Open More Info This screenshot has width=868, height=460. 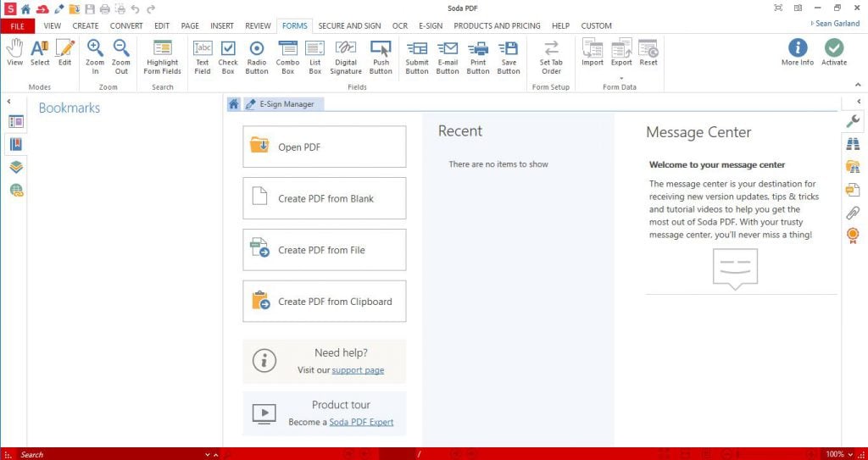(798, 52)
